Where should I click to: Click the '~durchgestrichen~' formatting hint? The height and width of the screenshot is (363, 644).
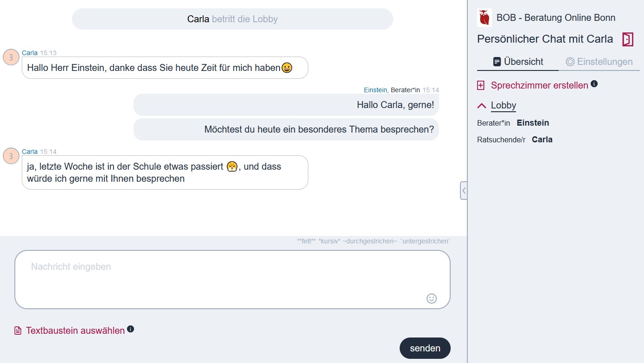pos(370,241)
